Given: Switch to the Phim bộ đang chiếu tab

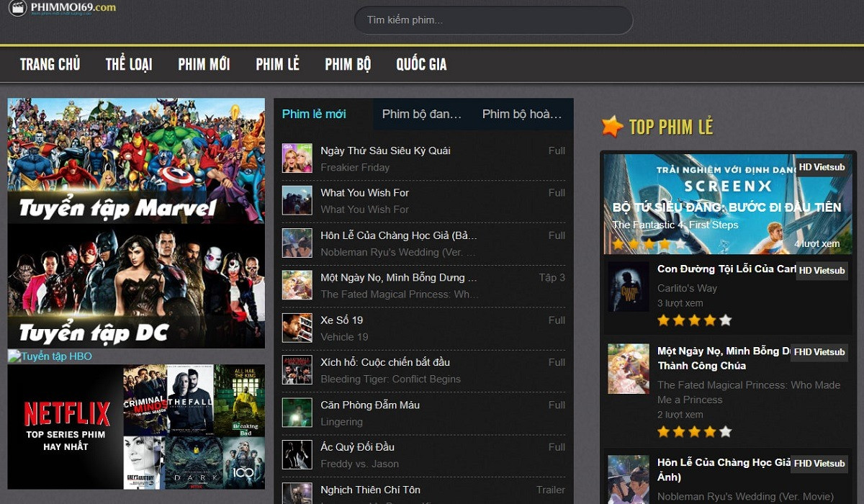Looking at the screenshot, I should click(x=421, y=114).
